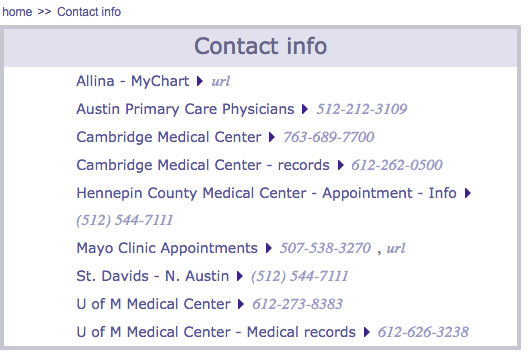Click the 612-262-0500 records number
Screen dimensions: 528x360
pos(397,165)
